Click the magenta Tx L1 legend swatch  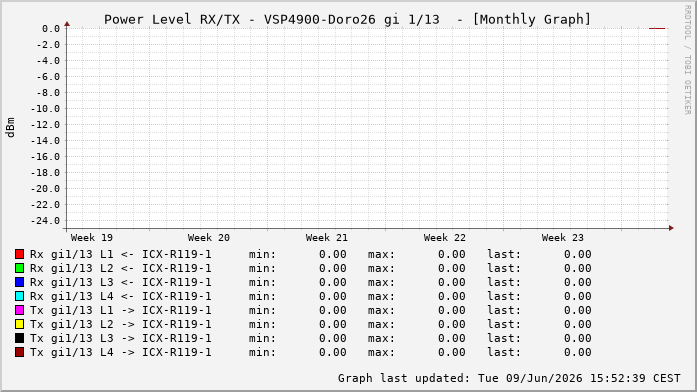click(x=19, y=310)
